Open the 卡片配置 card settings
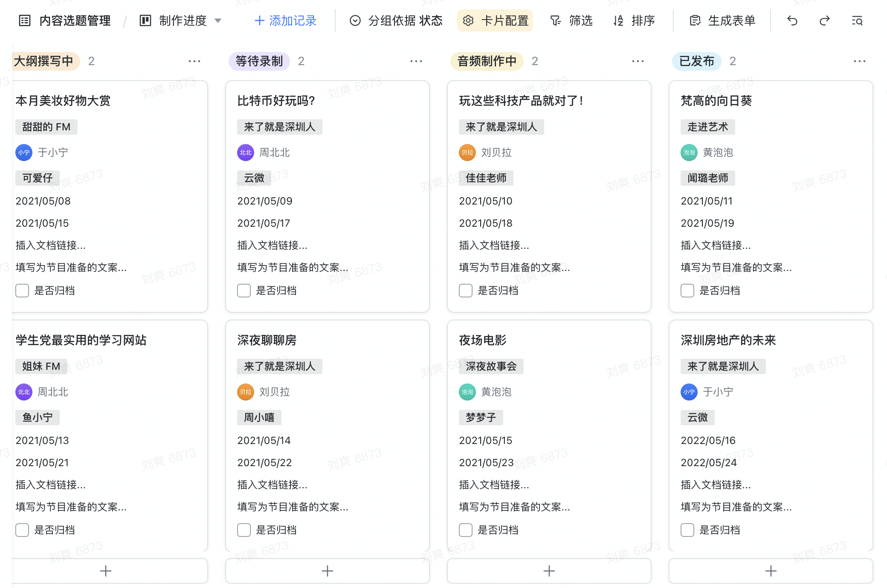The height and width of the screenshot is (588, 887). (495, 20)
